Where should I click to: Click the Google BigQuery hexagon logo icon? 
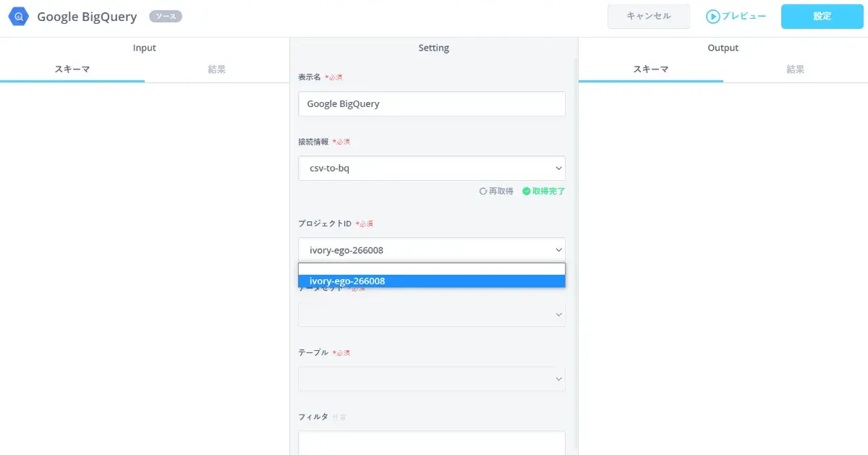(x=19, y=16)
